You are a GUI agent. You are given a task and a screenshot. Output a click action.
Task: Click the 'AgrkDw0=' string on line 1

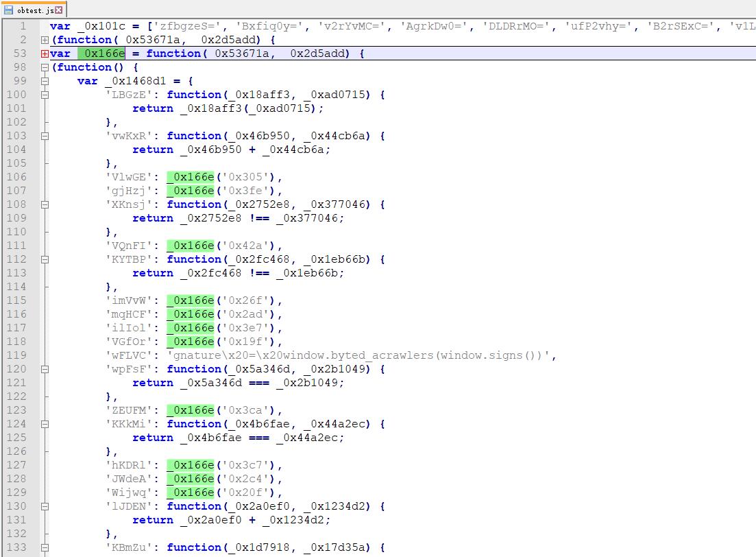[434, 26]
